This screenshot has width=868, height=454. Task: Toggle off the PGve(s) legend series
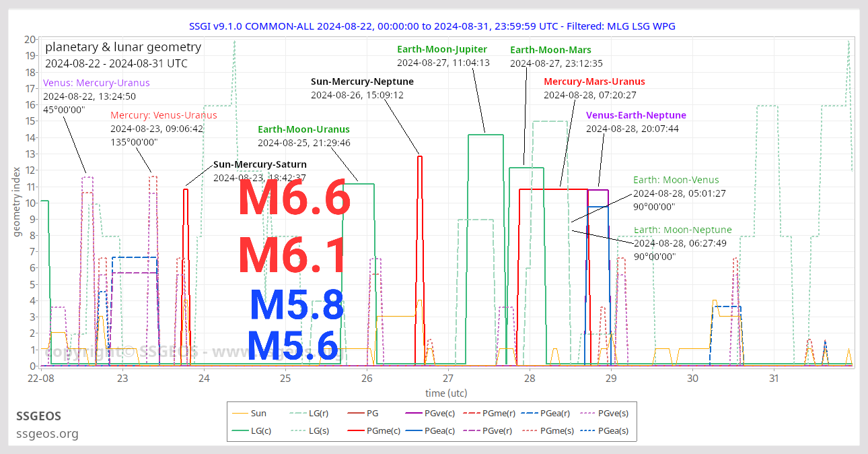point(587,413)
